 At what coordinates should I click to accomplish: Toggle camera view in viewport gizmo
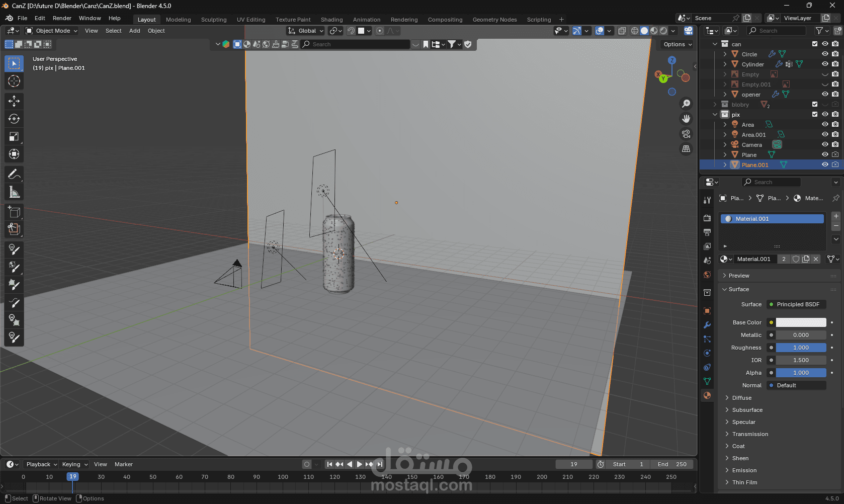click(x=686, y=134)
